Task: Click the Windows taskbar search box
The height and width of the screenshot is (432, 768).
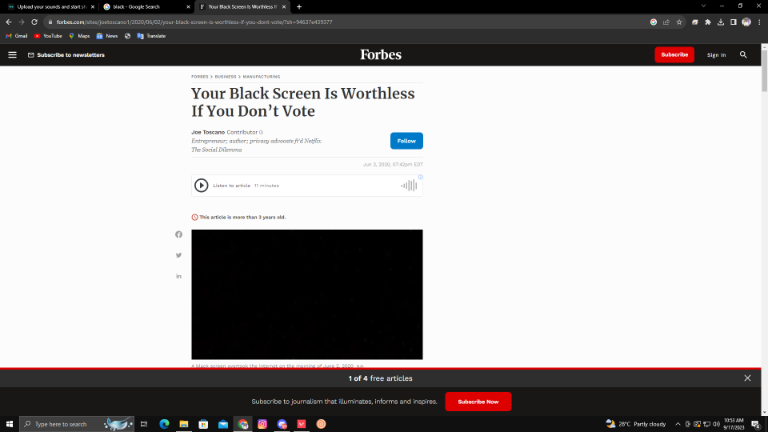Action: [77, 424]
